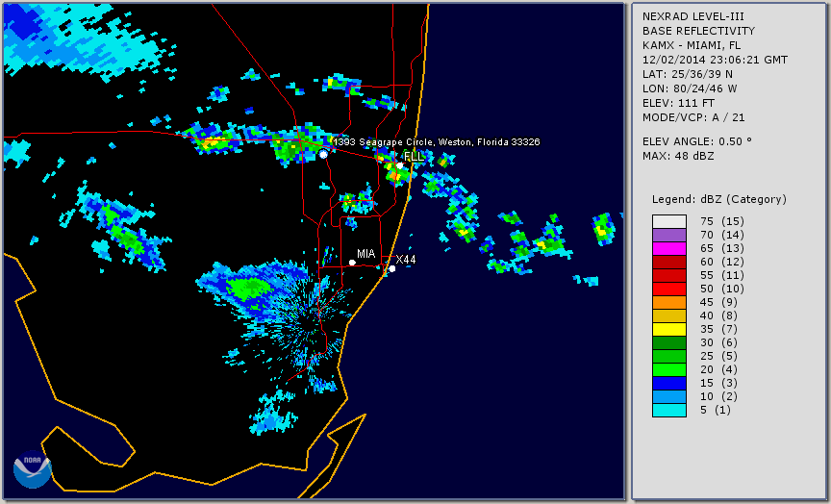The image size is (831, 504).
Task: Click the 5 dBZ cyan legend swatch
Action: coord(669,410)
